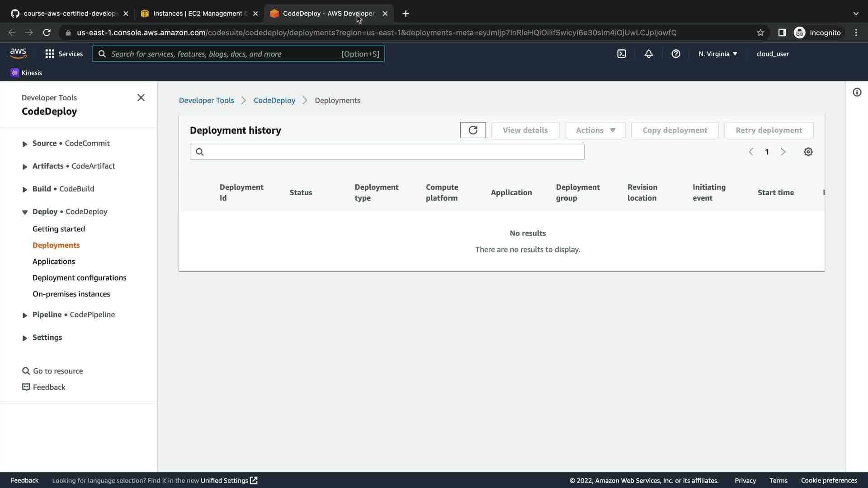Screen dimensions: 868x488
Task: Open the Services grid menu
Action: click(x=64, y=54)
